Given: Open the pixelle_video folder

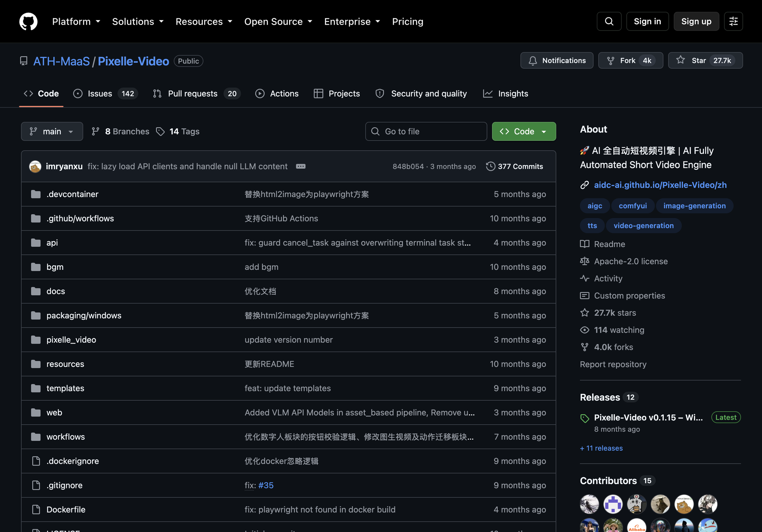Looking at the screenshot, I should point(71,340).
